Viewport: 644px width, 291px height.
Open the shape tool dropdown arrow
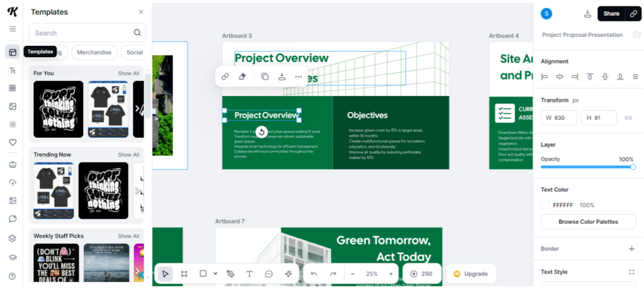(x=216, y=274)
